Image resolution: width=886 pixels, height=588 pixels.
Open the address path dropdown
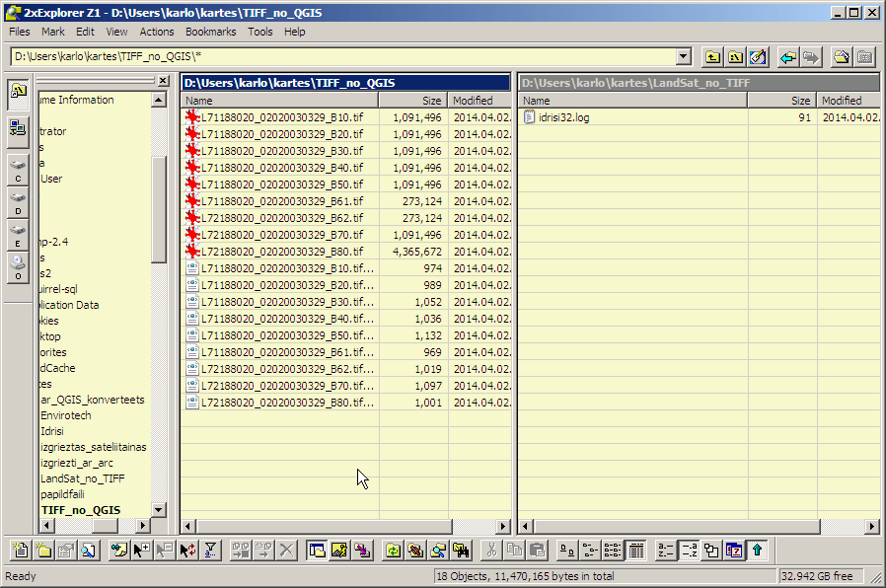[x=683, y=56]
